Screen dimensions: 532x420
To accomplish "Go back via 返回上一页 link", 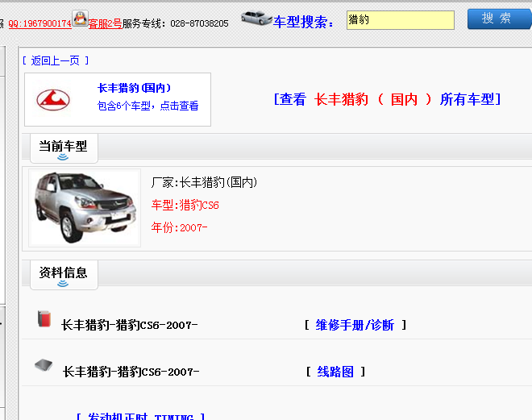I will pos(56,60).
